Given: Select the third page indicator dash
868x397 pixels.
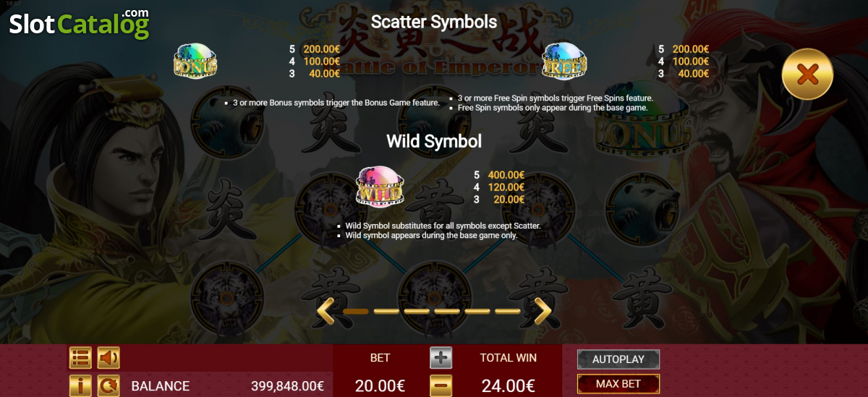Looking at the screenshot, I should [x=417, y=312].
